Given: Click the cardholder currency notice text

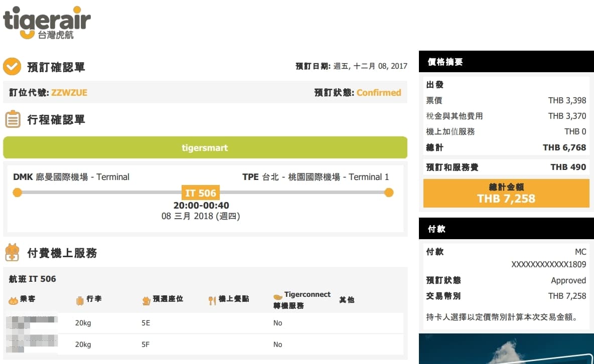Looking at the screenshot, I should tap(503, 317).
